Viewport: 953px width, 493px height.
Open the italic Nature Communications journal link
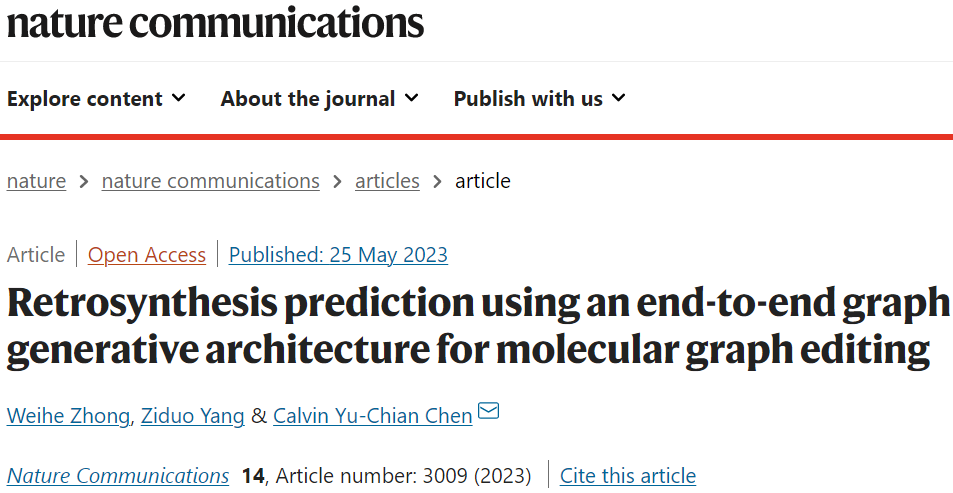tap(118, 476)
